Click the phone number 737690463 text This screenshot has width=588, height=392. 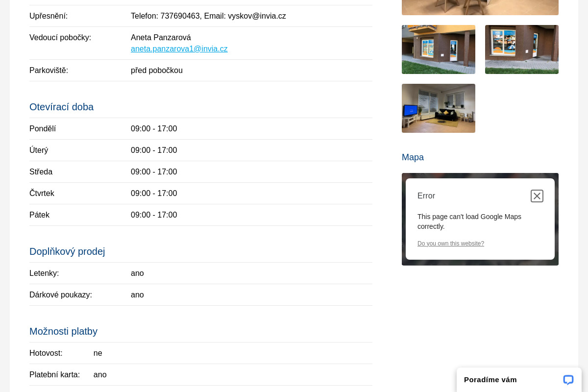pos(180,16)
